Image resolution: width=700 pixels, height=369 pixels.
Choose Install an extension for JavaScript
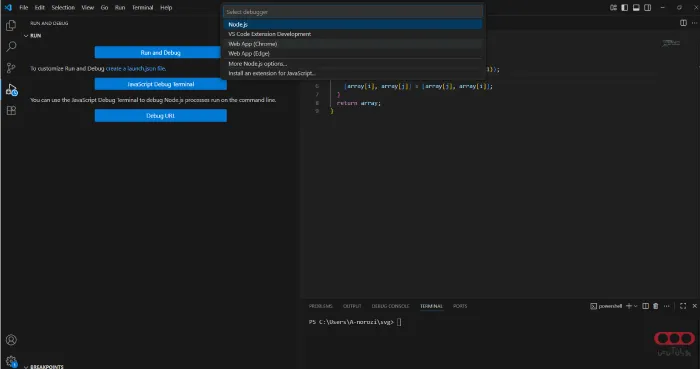click(x=353, y=73)
